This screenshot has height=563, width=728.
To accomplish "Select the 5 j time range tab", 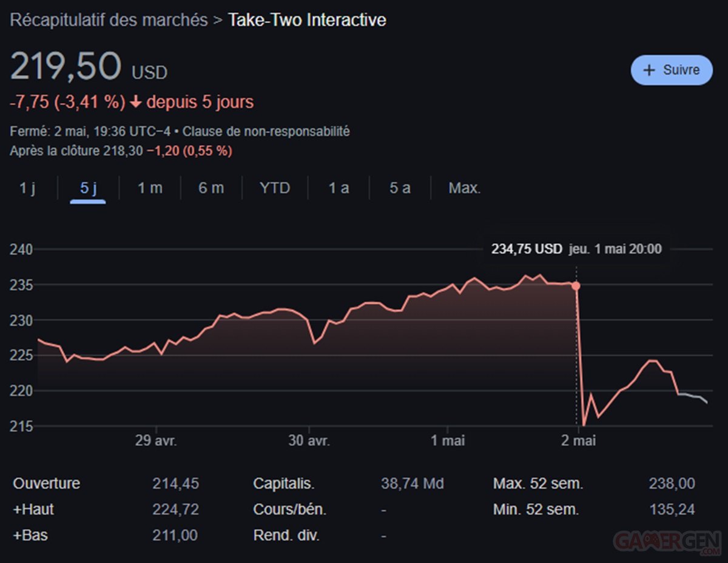I will (x=89, y=188).
